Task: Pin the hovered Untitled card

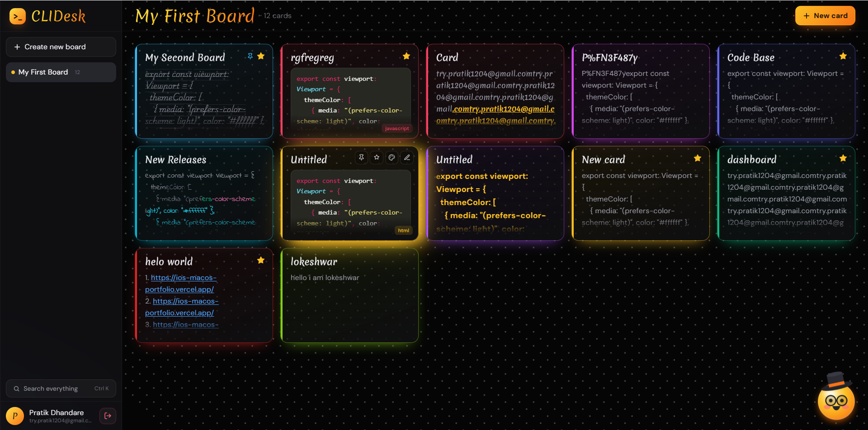Action: pos(361,157)
